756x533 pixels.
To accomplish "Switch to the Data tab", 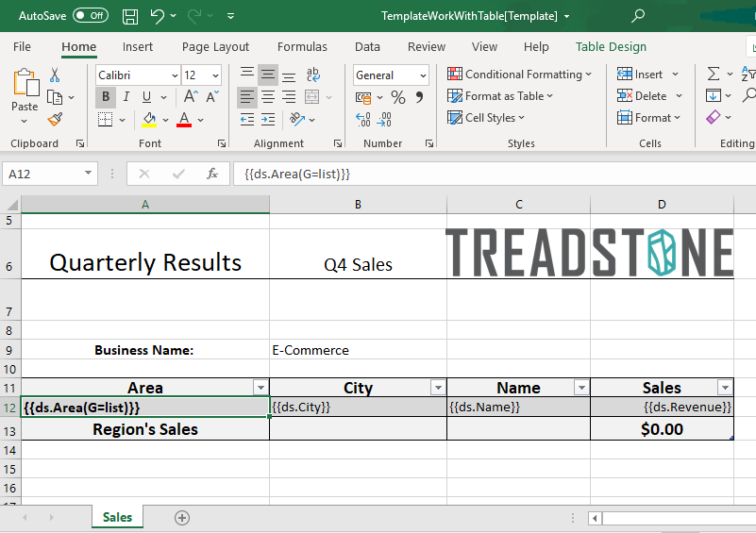I will [367, 47].
